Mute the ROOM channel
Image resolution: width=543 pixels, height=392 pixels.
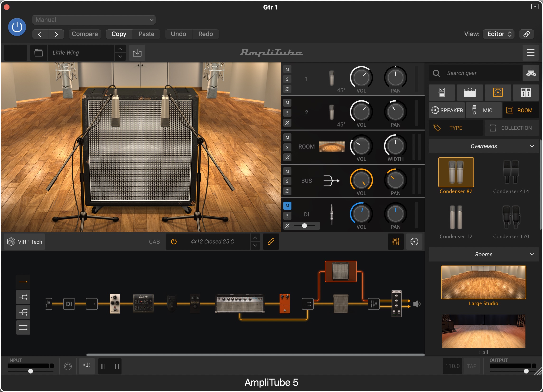[287, 138]
